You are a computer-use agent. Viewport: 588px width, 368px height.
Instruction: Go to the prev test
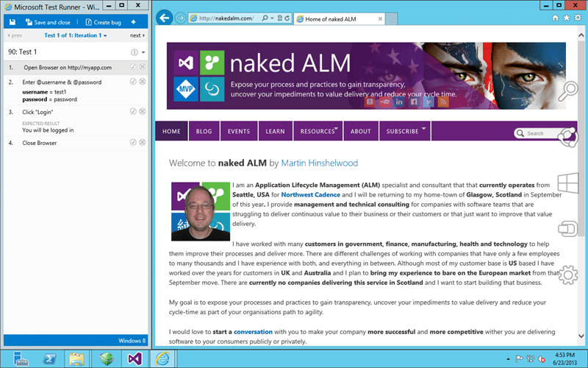[15, 35]
